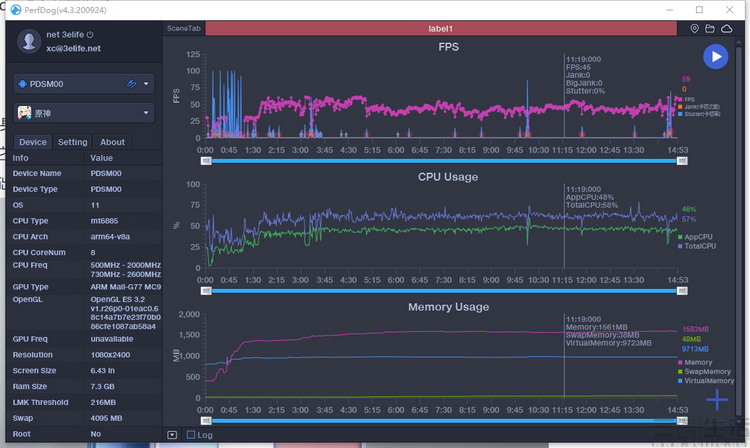Open the app selection dropdown arrow
Viewport: 750px width, 448px height.
point(146,113)
